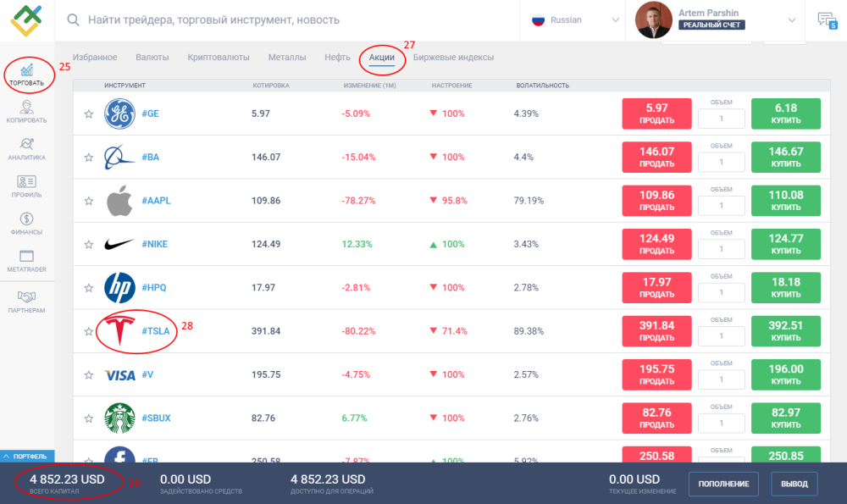Sell #V at 195.75
The image size is (847, 504).
pos(657,375)
